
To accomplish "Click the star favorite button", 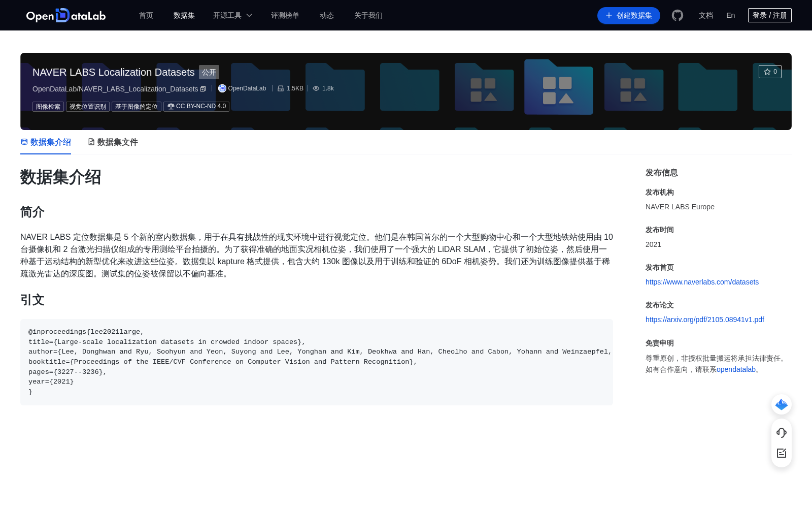I will coord(770,72).
